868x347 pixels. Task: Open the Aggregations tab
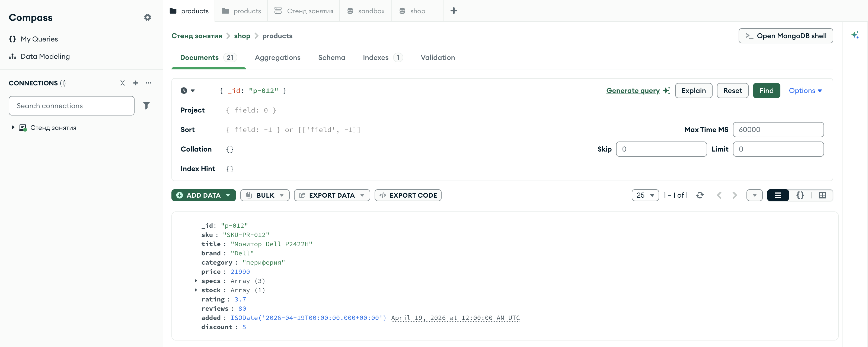pos(277,58)
